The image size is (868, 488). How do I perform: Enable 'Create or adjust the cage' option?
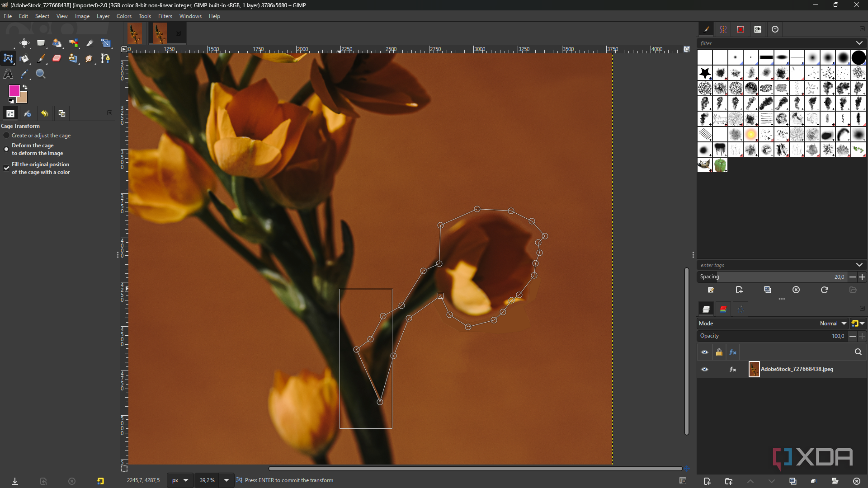[6, 136]
